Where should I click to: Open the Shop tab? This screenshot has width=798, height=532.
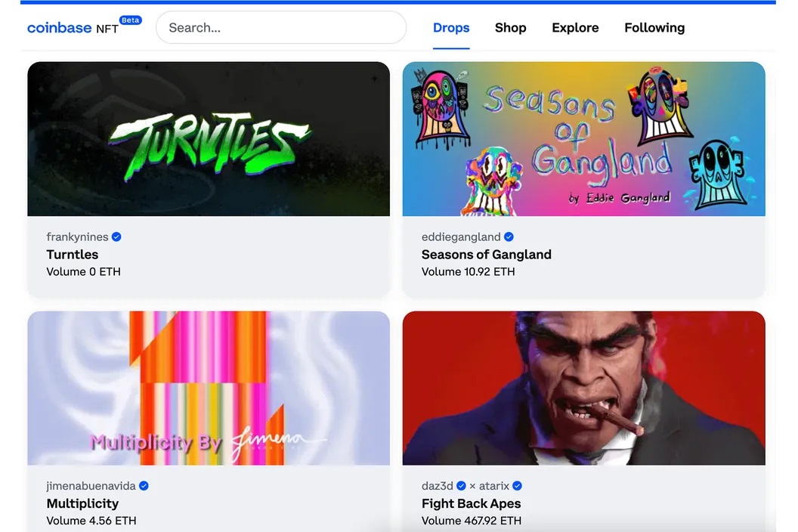[510, 27]
